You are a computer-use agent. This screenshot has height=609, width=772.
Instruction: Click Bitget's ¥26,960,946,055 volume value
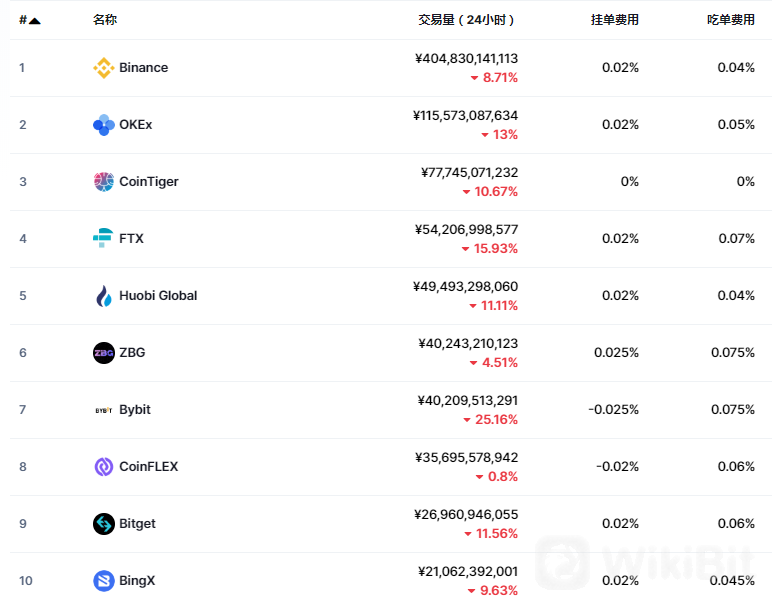point(466,514)
